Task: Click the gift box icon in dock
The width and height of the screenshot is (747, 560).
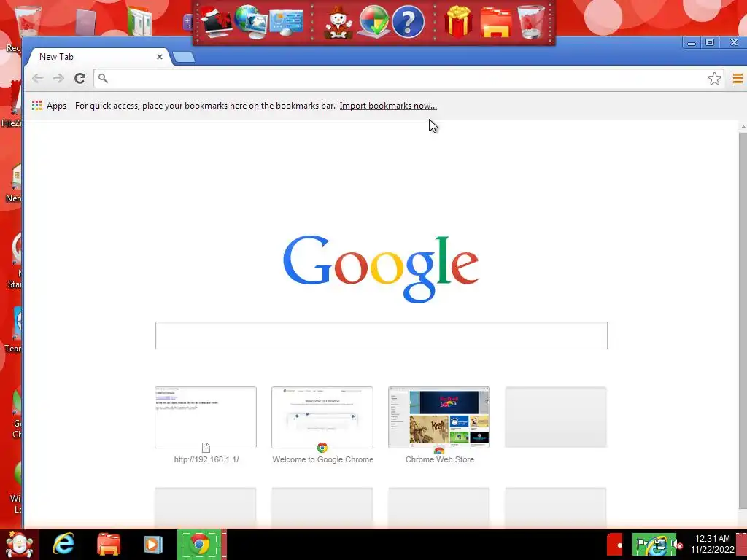Action: (x=458, y=22)
